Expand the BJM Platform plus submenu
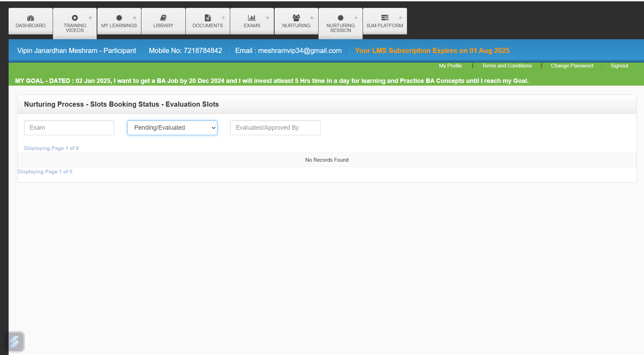The width and height of the screenshot is (644, 355). click(400, 18)
